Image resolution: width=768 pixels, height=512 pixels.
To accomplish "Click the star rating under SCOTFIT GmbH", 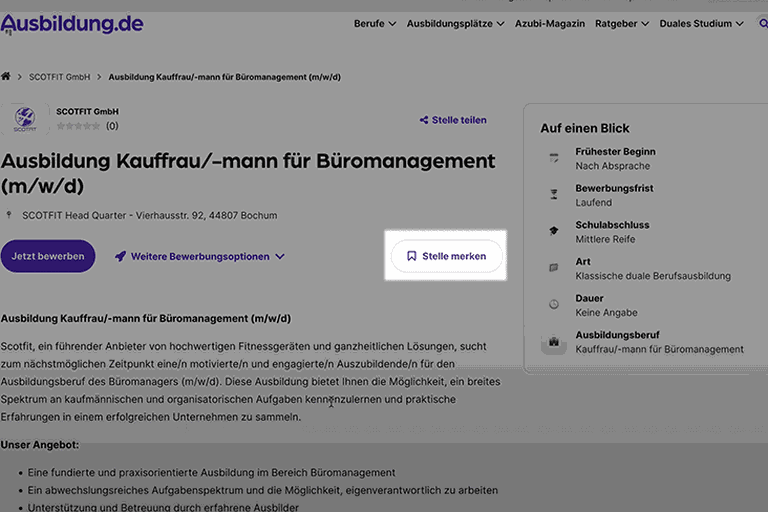I will coord(78,126).
